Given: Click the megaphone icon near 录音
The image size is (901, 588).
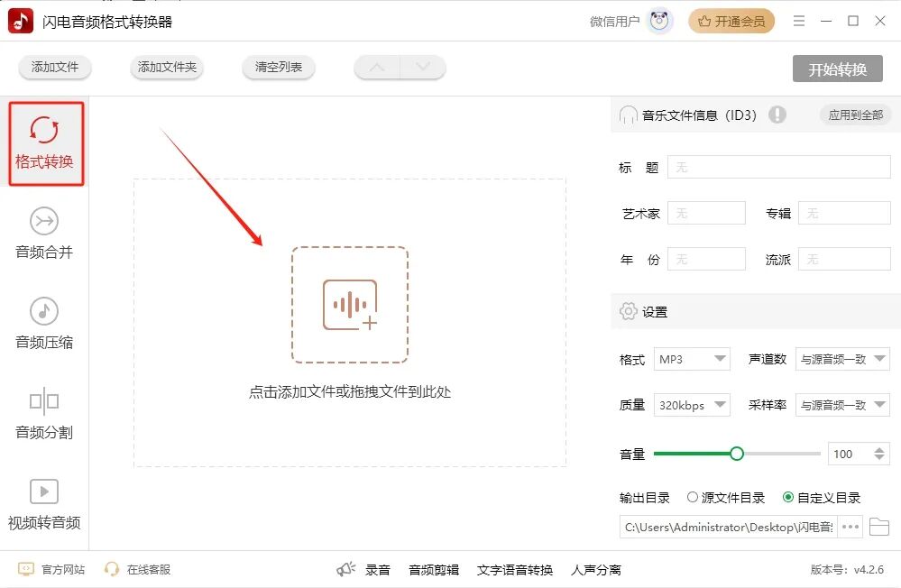Looking at the screenshot, I should pyautogui.click(x=346, y=569).
